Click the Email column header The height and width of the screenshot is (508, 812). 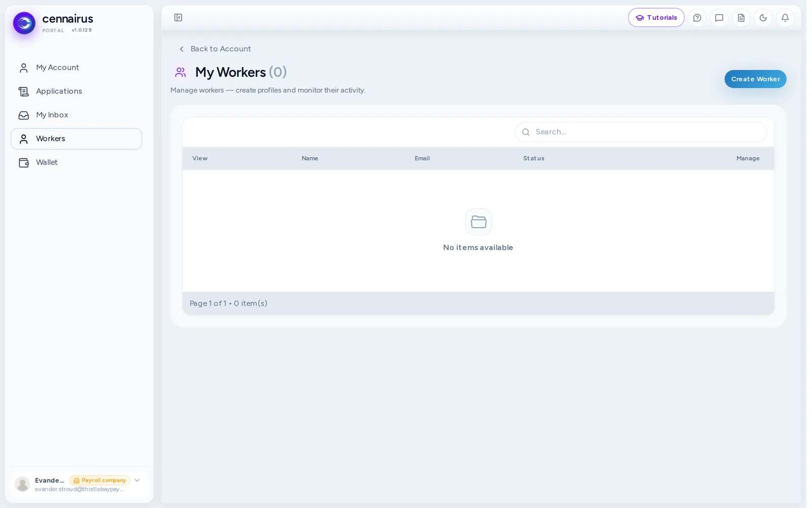pos(422,158)
